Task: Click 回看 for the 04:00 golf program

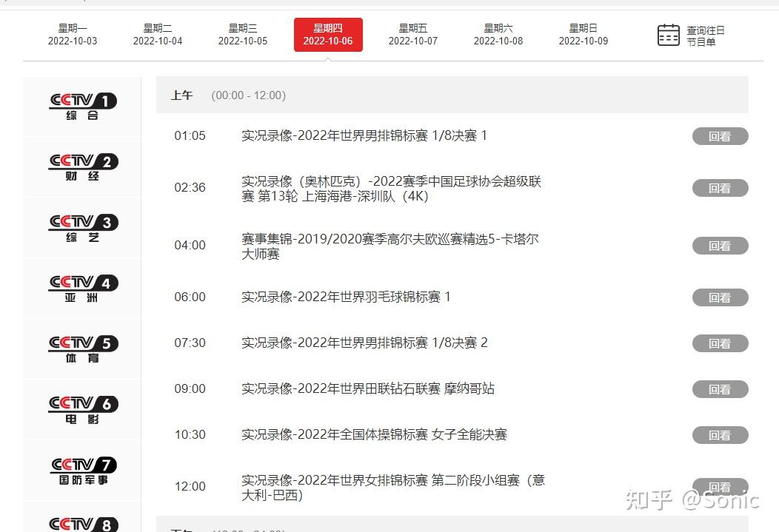Action: pos(720,246)
